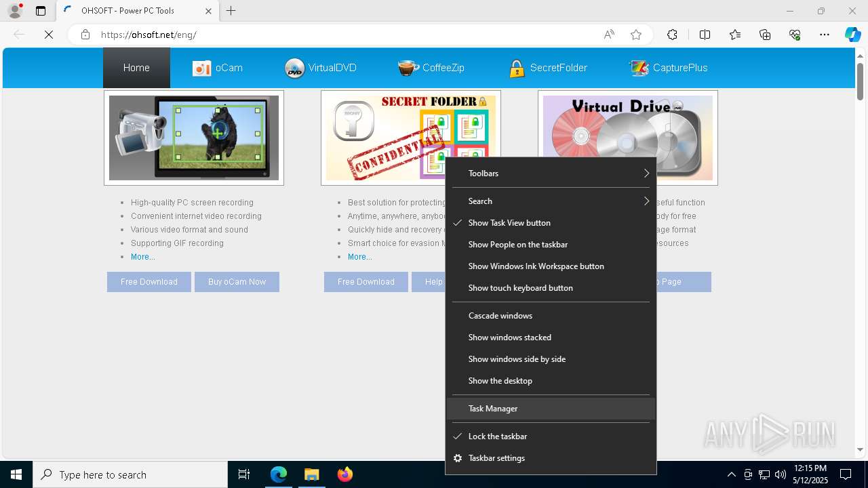Open the VirtualDVD nav item
The width and height of the screenshot is (868, 488).
coord(320,68)
